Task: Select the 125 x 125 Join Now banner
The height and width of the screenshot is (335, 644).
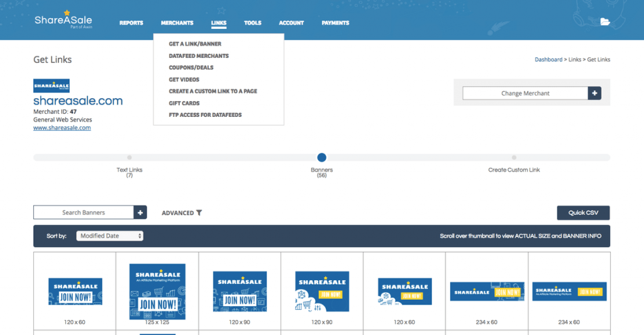Action: (x=157, y=292)
